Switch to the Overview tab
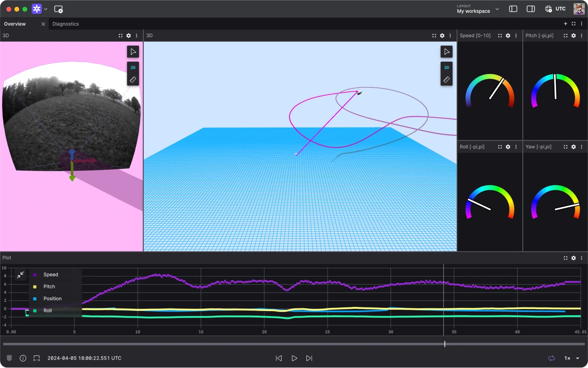The image size is (588, 368). pyautogui.click(x=15, y=24)
